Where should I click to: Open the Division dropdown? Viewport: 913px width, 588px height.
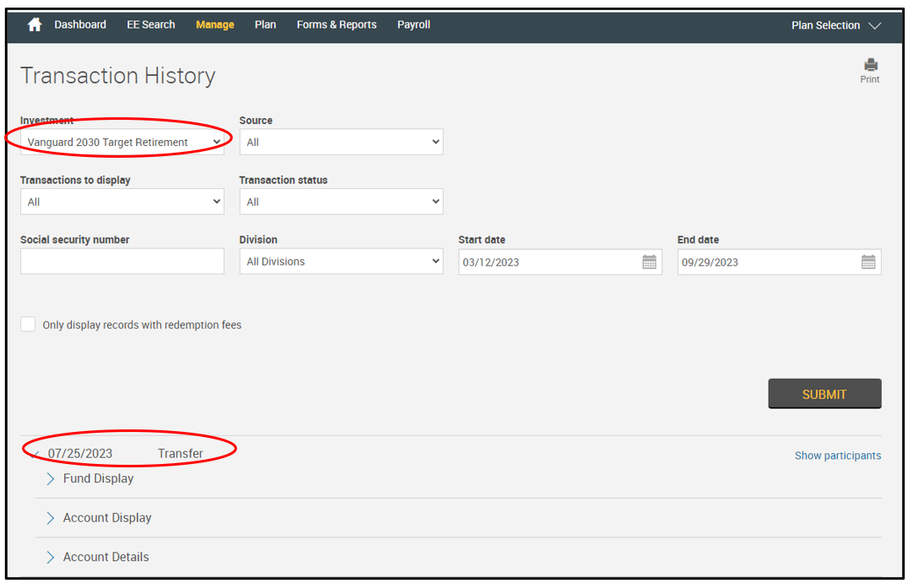point(341,262)
